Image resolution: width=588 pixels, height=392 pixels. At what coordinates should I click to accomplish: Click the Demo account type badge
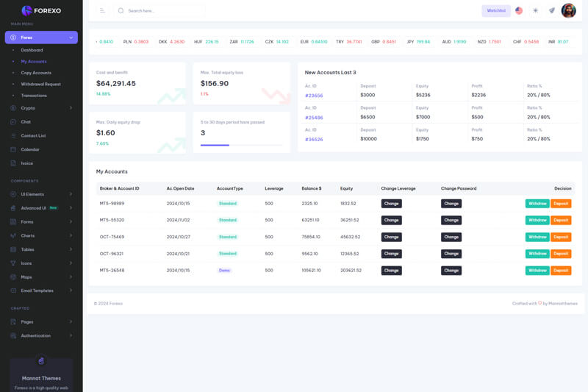224,271
